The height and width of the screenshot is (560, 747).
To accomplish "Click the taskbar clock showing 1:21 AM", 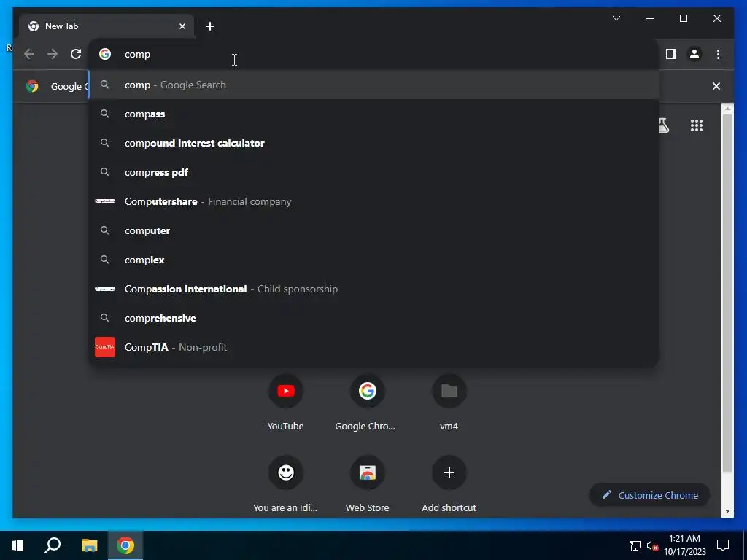I will (684, 545).
